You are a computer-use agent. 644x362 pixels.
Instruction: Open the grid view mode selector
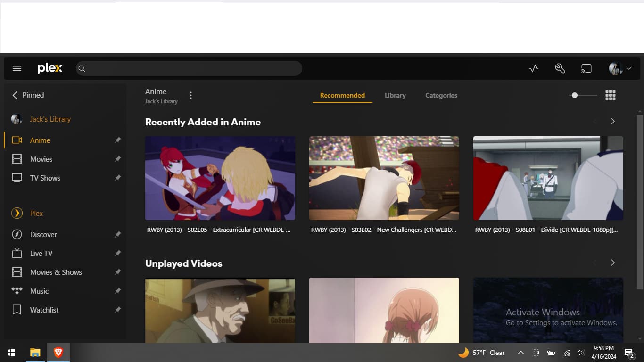tap(611, 95)
